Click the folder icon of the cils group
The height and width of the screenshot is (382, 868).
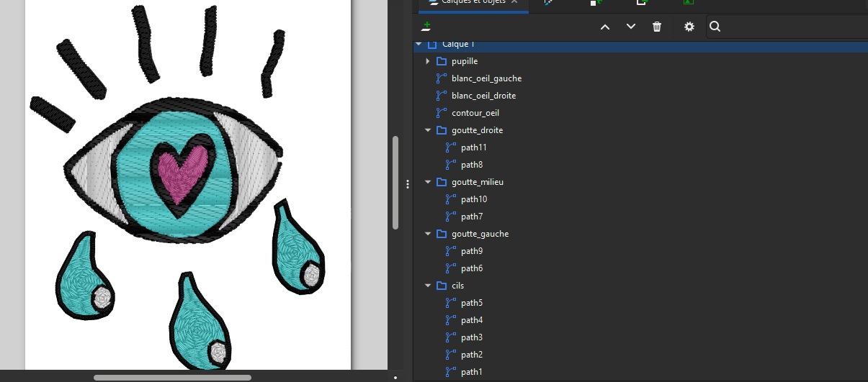(442, 286)
